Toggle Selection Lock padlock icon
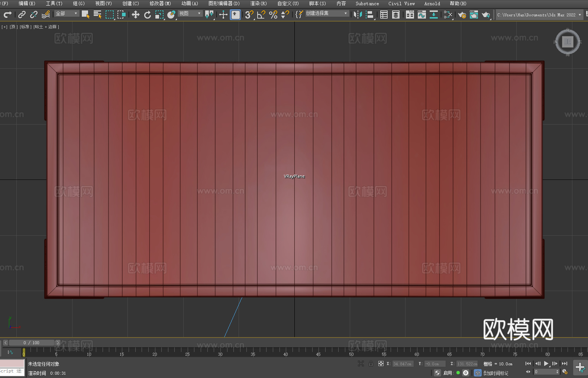The image size is (588, 378). [371, 364]
